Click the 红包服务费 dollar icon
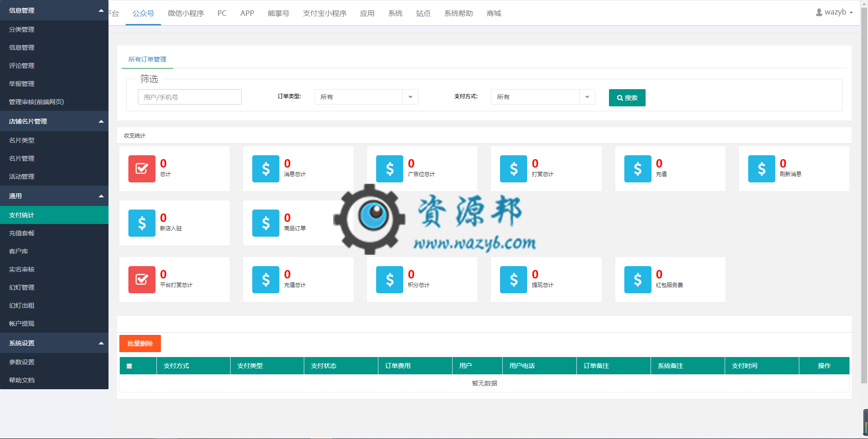The width and height of the screenshot is (868, 439). 637,280
